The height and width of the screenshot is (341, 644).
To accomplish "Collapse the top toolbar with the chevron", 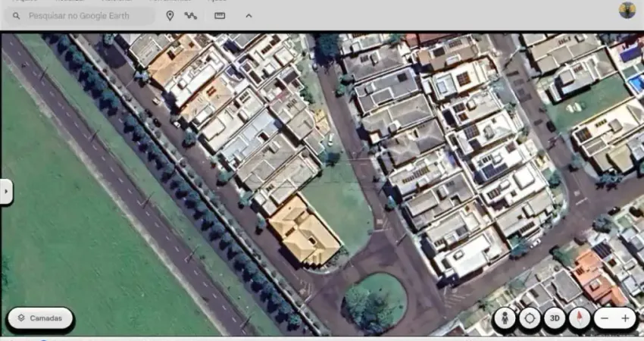I will tap(249, 15).
